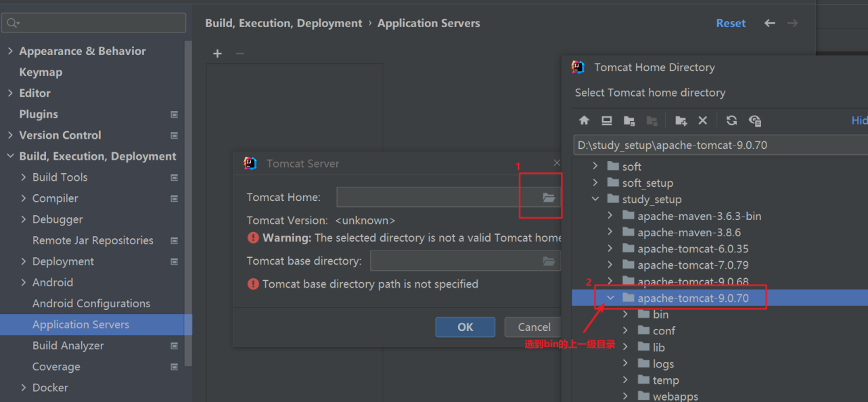Jump to project directory via toolbar icon
Image resolution: width=868 pixels, height=402 pixels.
[629, 120]
